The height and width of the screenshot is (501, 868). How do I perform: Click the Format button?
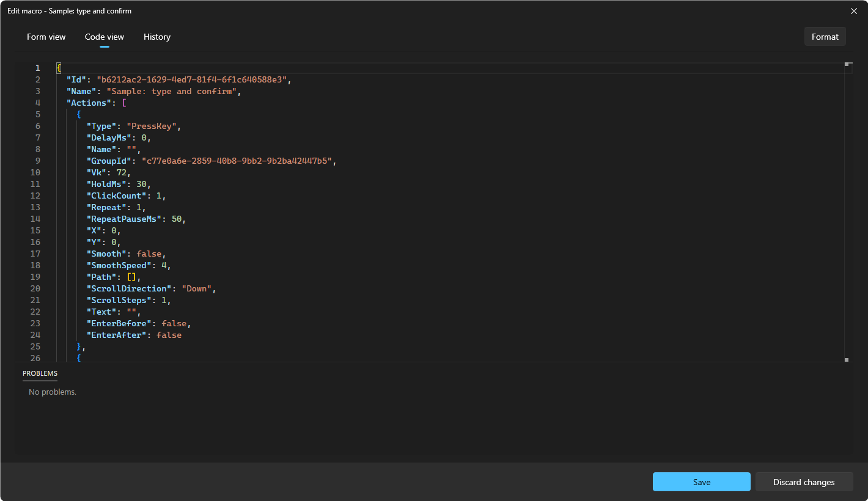825,37
